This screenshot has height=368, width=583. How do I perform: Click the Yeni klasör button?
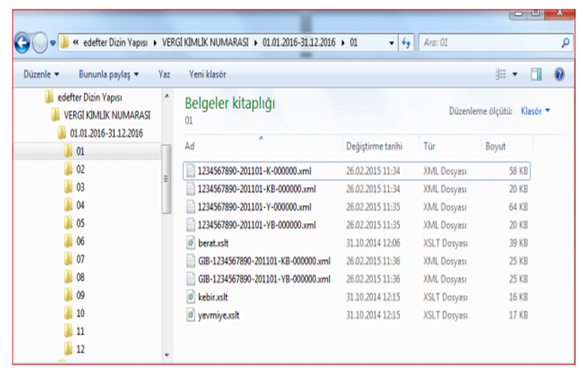coord(207,74)
